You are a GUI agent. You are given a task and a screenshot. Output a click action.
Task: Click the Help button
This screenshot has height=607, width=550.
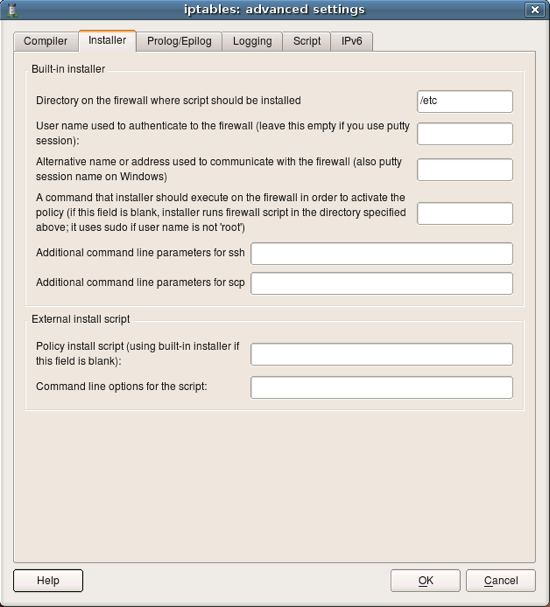[48, 580]
